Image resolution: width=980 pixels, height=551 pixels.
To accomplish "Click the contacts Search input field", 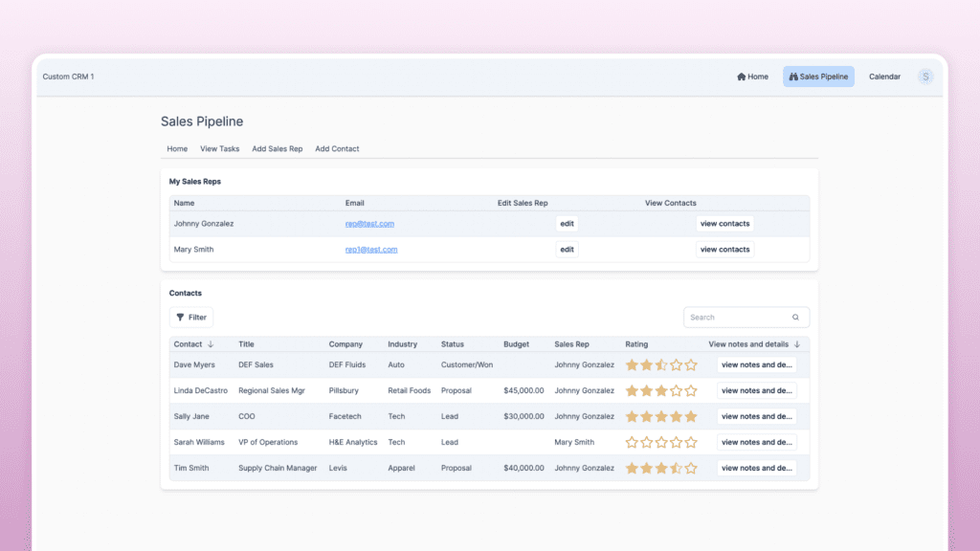I will click(x=737, y=317).
